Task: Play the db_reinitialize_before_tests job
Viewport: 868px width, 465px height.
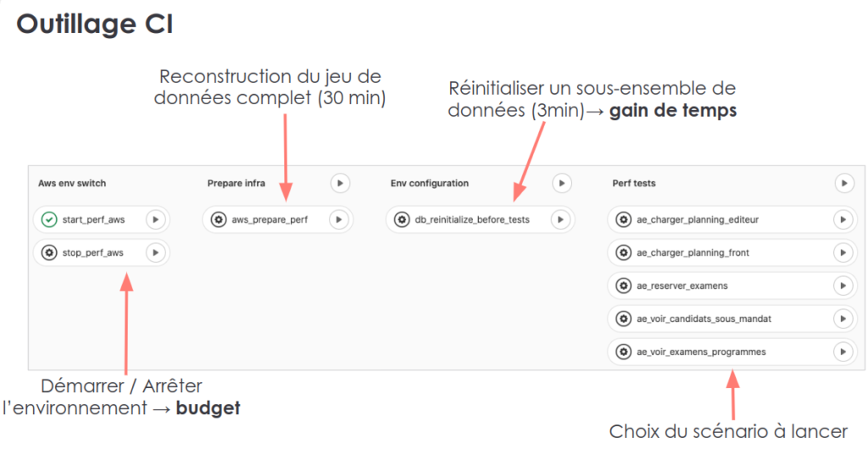Action: click(x=559, y=219)
